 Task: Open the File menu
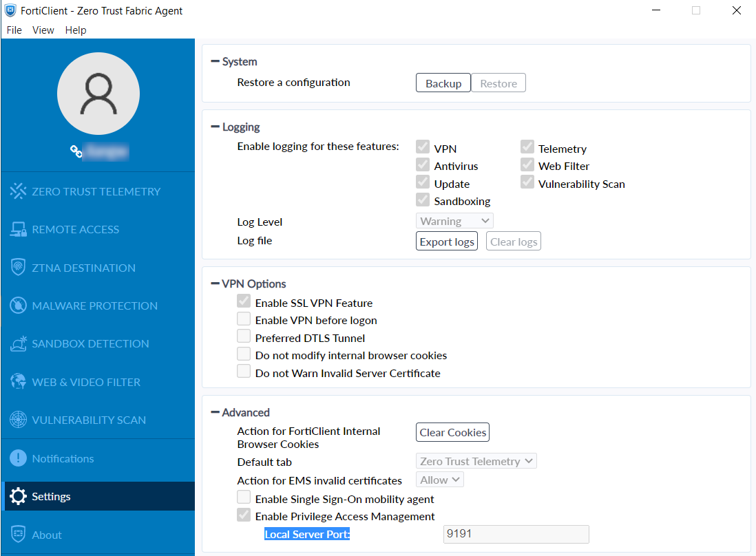coord(13,30)
